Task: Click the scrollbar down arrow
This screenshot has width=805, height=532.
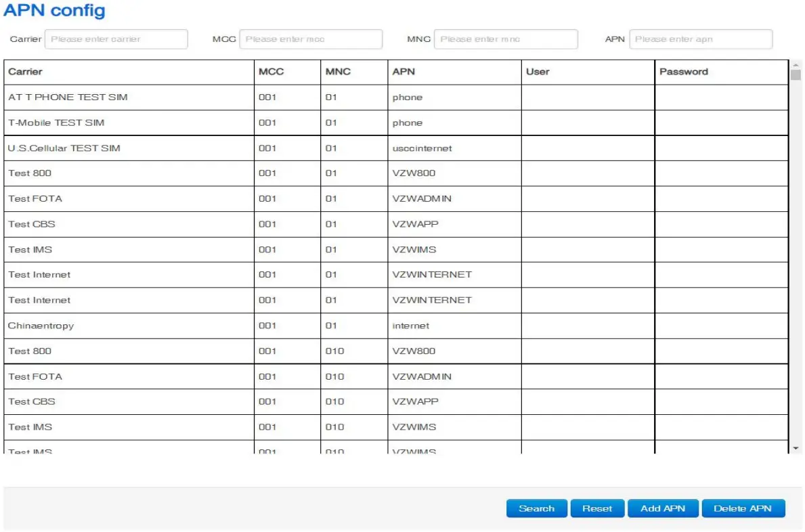Action: click(796, 449)
